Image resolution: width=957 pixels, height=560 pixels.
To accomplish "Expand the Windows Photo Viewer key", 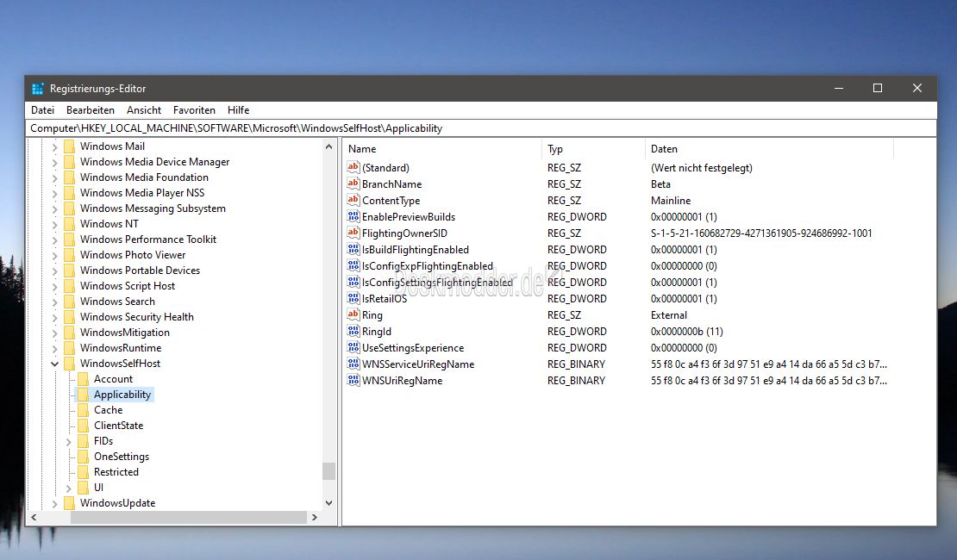I will pyautogui.click(x=54, y=255).
